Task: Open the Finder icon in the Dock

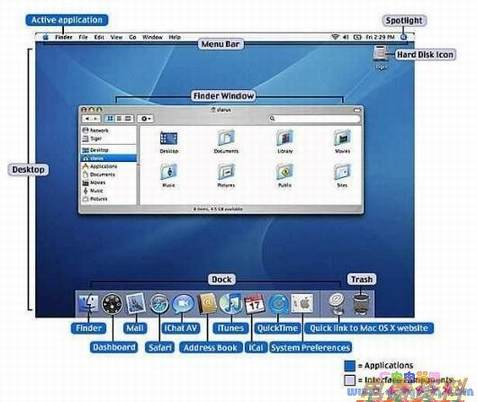Action: click(x=88, y=303)
